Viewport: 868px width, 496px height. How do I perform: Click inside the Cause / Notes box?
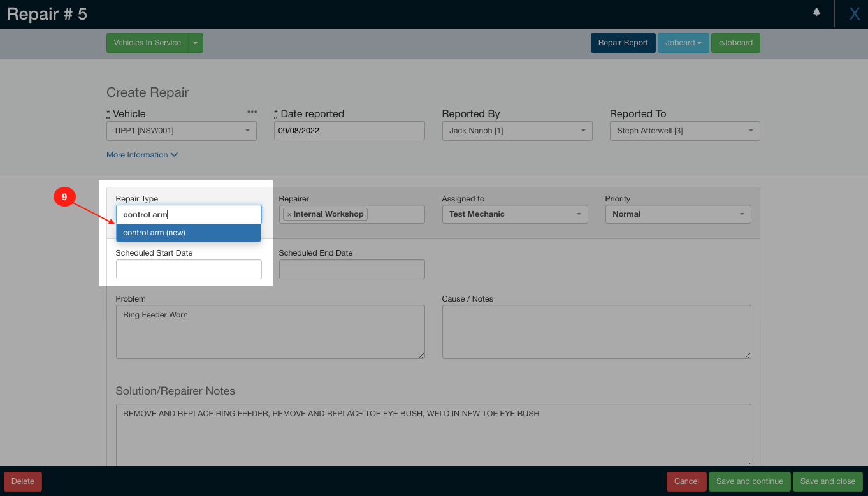coord(597,332)
